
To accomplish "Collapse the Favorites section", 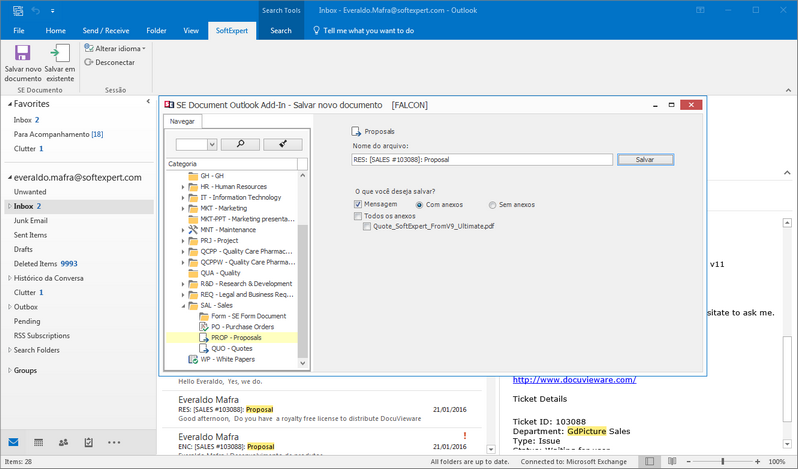I will pyautogui.click(x=9, y=104).
